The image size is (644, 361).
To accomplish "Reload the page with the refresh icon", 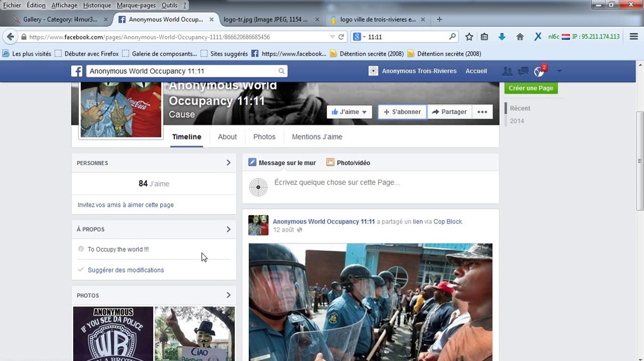I will click(x=342, y=37).
